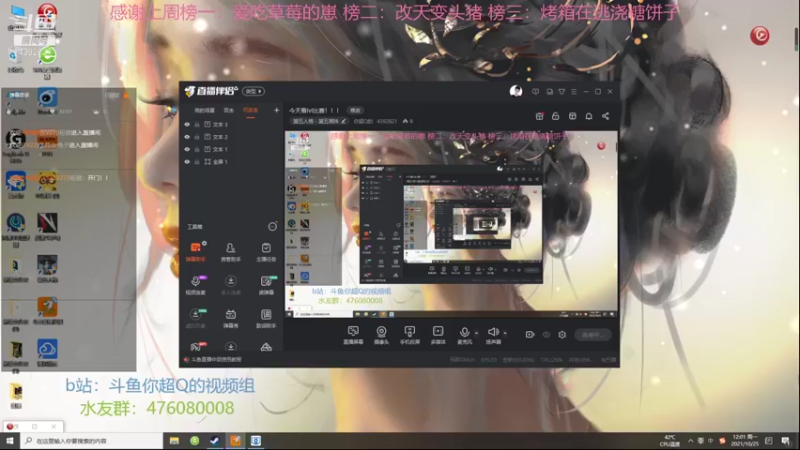Toggle visibility of layer 文本 2
This screenshot has height=450, width=800.
(187, 137)
